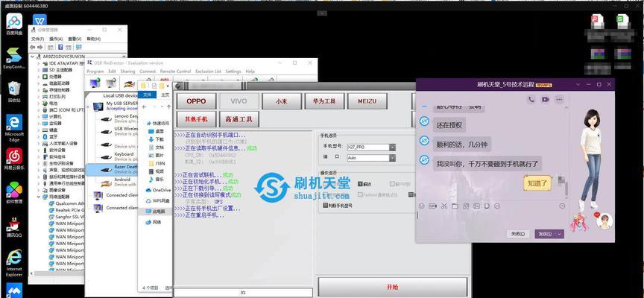Launch Microsoft Edge from the desktop
Viewport: 644px width, 298px height.
[x=14, y=127]
